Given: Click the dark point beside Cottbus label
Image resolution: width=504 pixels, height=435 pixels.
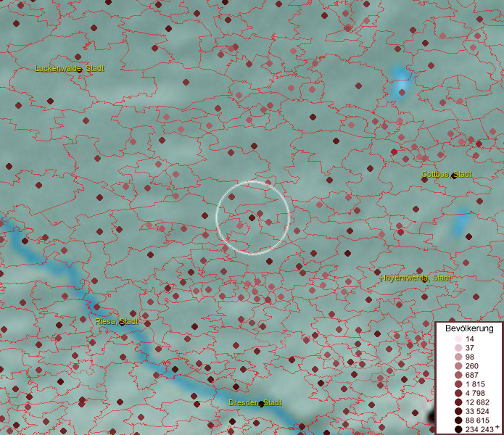Looking at the screenshot, I should [454, 175].
